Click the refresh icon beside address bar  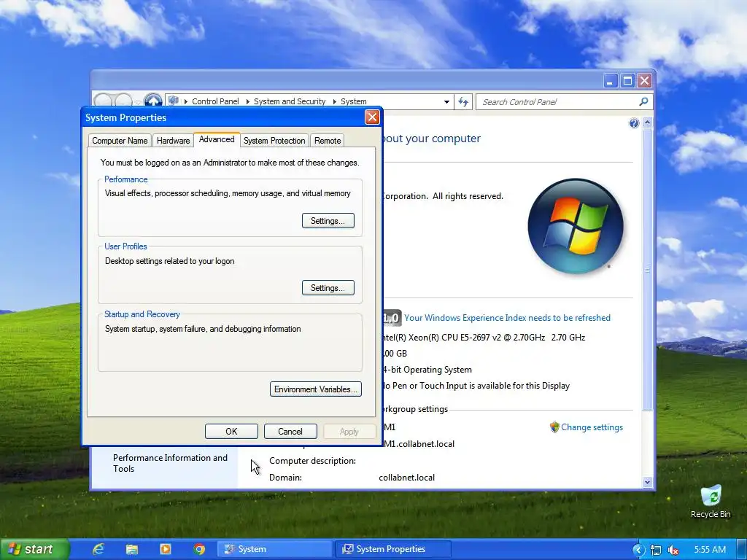click(463, 101)
